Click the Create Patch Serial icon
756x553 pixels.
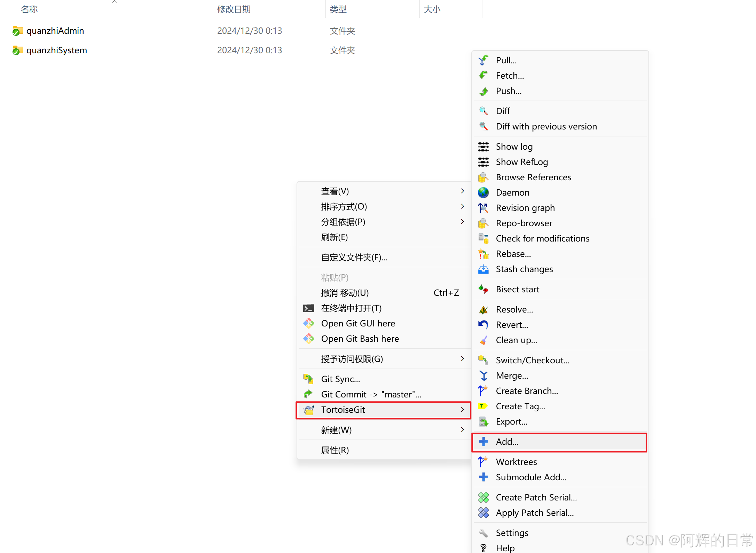click(483, 497)
